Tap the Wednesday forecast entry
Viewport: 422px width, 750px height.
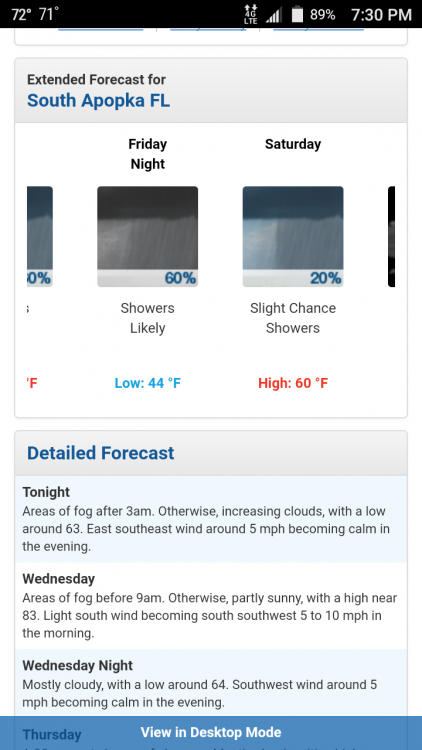pos(211,606)
